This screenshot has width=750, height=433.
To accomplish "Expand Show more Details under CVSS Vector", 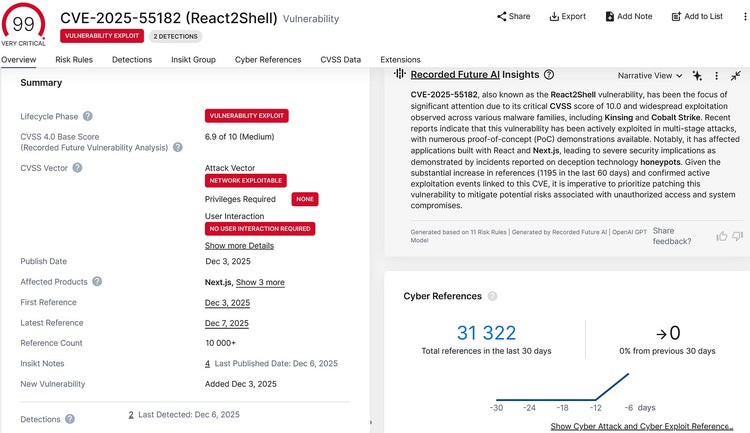I will click(239, 245).
